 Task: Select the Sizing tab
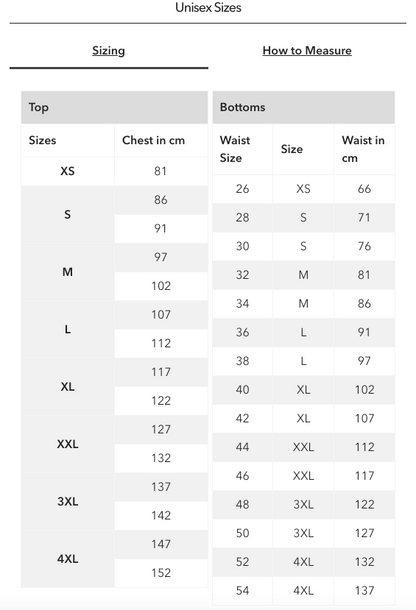109,51
